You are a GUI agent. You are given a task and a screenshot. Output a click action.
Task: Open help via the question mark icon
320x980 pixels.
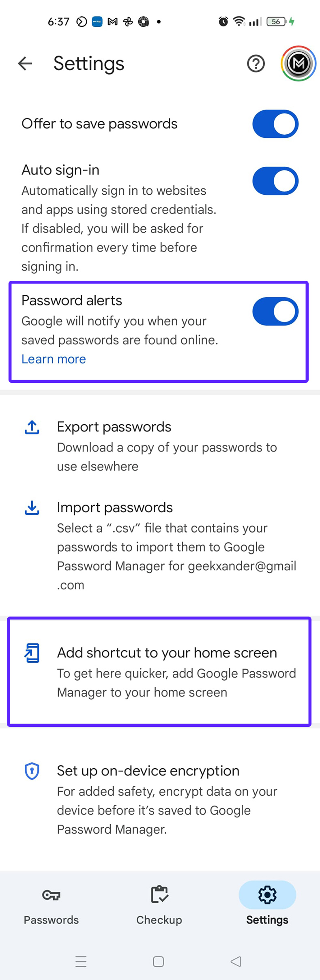[x=256, y=64]
